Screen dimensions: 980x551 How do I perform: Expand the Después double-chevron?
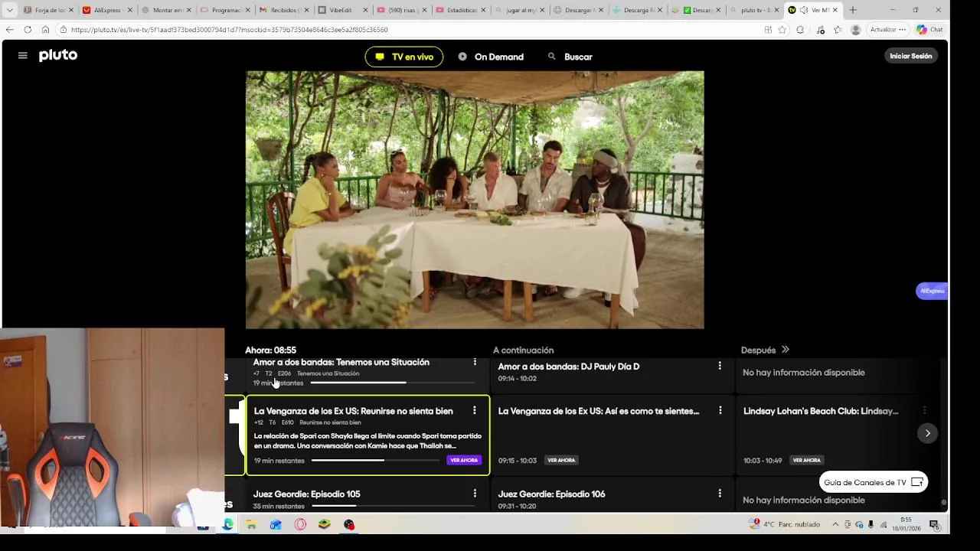coord(785,350)
